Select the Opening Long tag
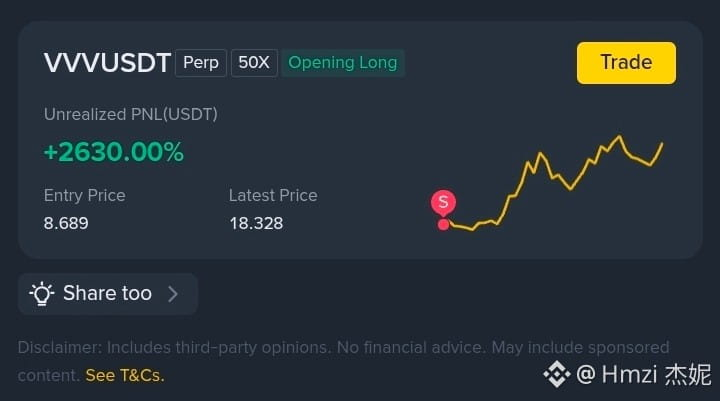 pyautogui.click(x=343, y=62)
